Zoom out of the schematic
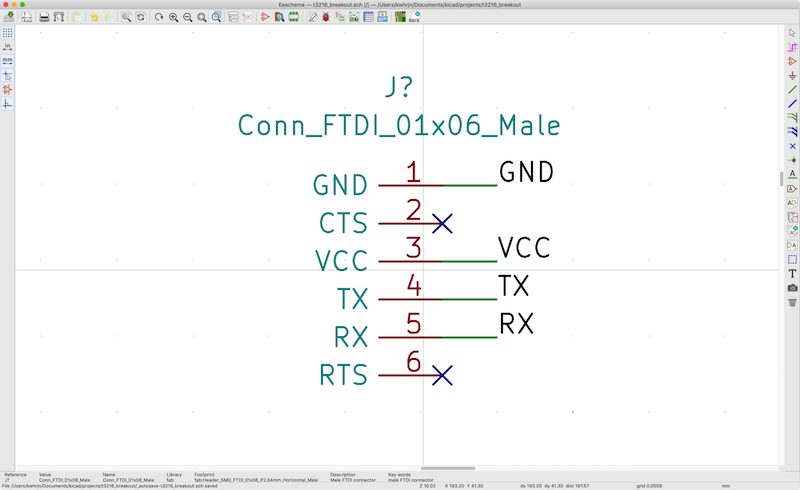The image size is (800, 490). click(188, 17)
